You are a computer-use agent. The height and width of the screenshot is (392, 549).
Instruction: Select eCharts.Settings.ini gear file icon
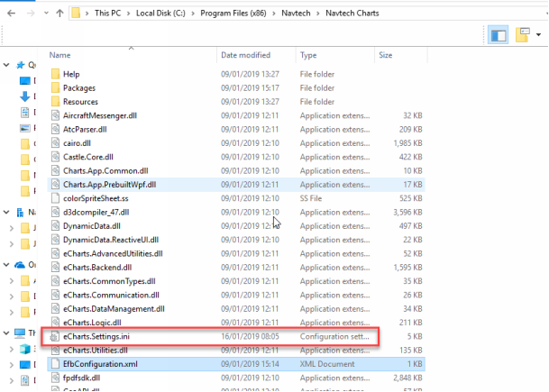(x=54, y=337)
